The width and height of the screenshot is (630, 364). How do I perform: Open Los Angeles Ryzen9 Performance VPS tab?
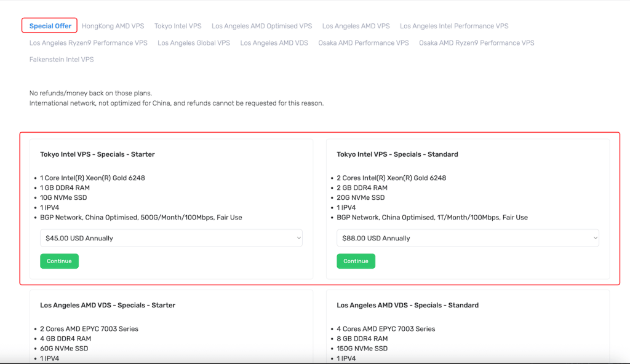[89, 43]
